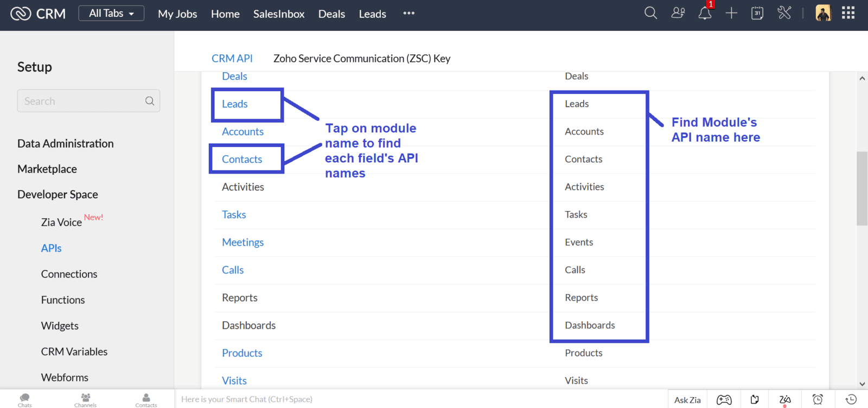This screenshot has height=408, width=868.
Task: Open the sticky notes icon in bottom bar
Action: [x=755, y=400]
